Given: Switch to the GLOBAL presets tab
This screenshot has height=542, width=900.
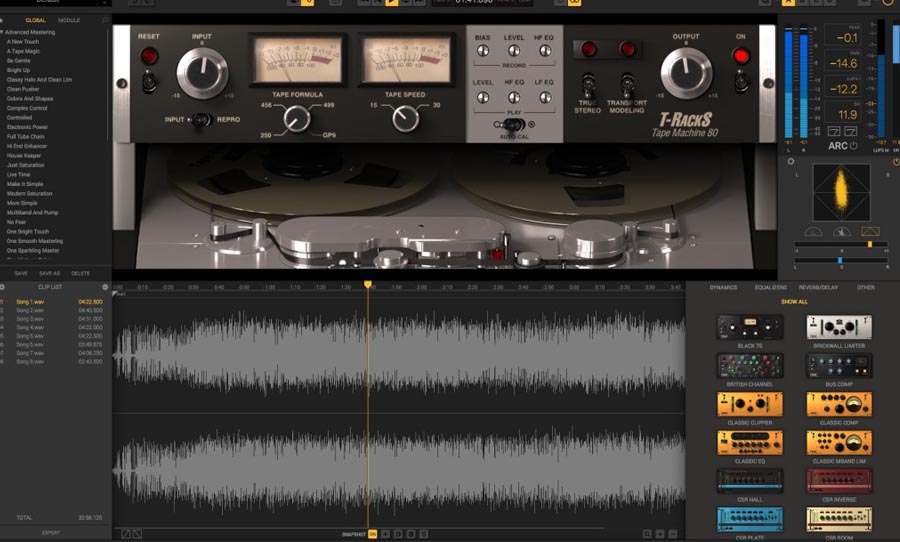Looking at the screenshot, I should (x=36, y=20).
